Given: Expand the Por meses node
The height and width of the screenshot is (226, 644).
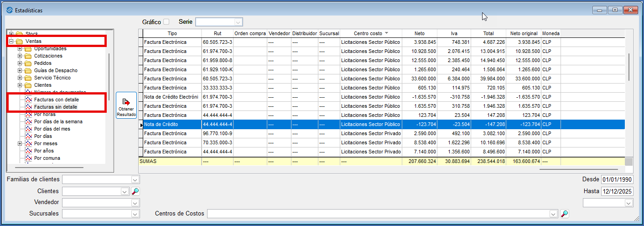Looking at the screenshot, I should pos(20,143).
